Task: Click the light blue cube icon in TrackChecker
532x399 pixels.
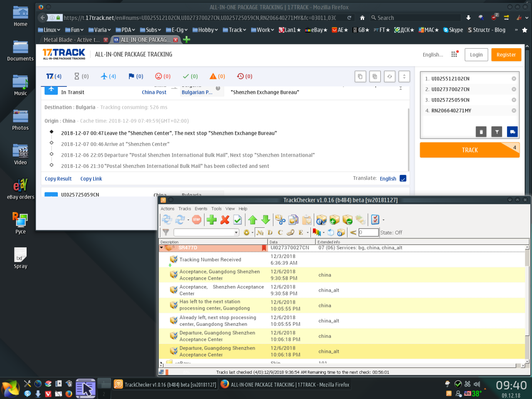Action: point(331,232)
